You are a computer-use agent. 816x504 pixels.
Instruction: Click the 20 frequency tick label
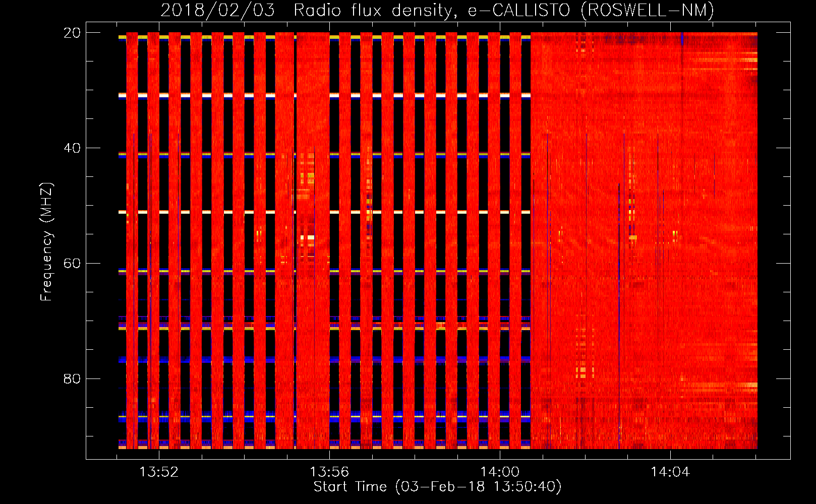tap(72, 33)
